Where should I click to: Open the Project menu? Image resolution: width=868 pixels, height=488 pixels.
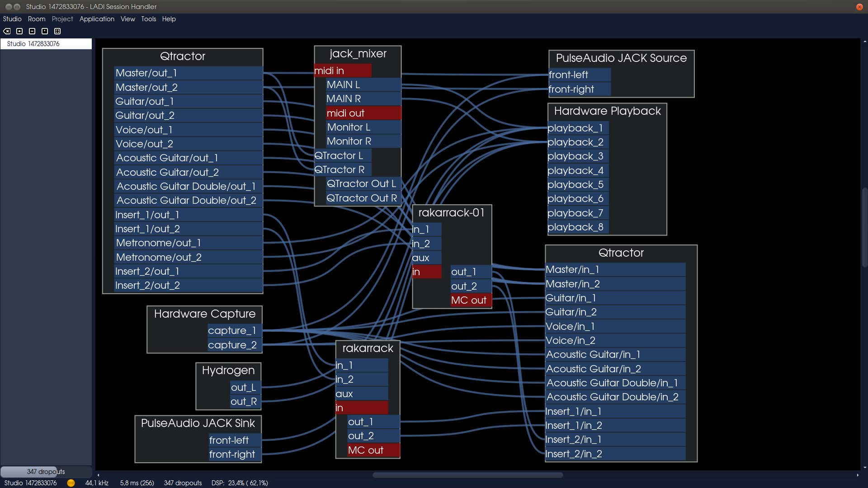tap(62, 19)
